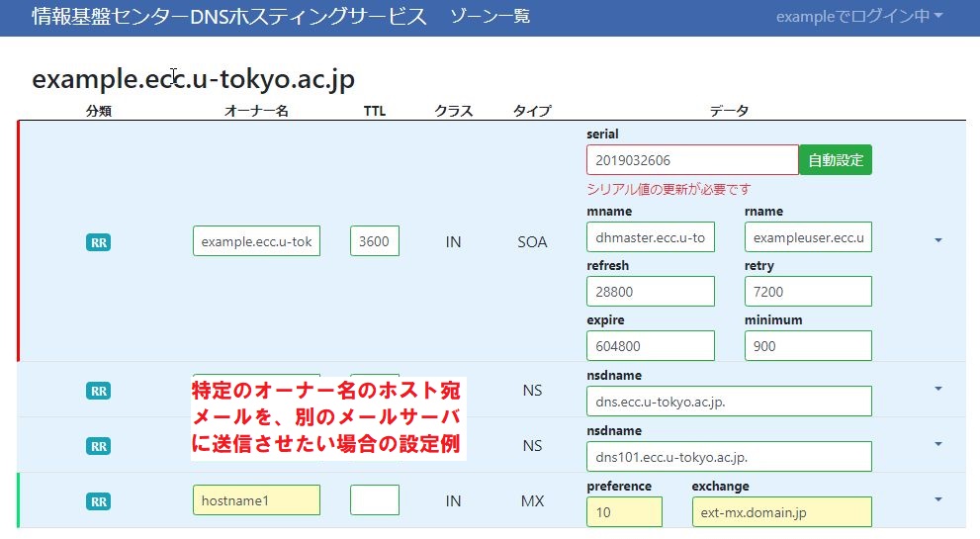
Task: Edit nsdname field dns.ecc.u-tokyo.ac.jp.
Action: [x=729, y=402]
